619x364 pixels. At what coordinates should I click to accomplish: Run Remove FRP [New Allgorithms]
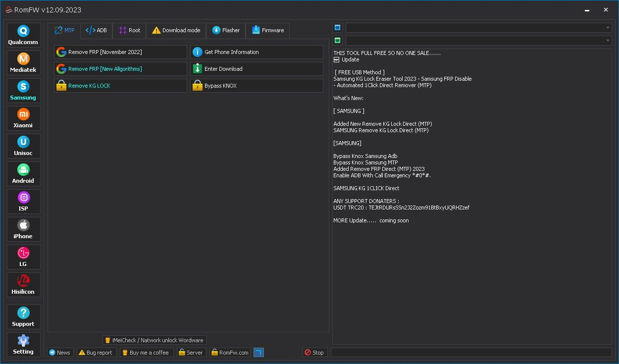[x=120, y=69]
